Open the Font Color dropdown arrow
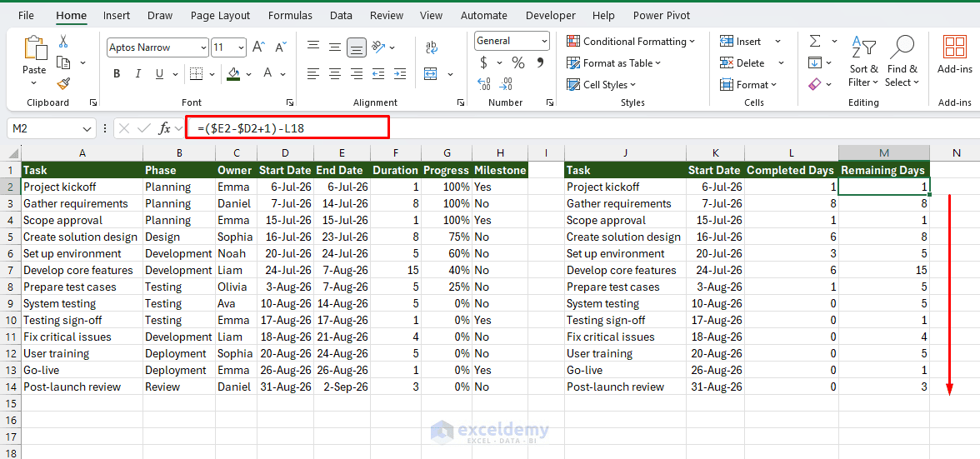The image size is (980, 459). pos(283,74)
